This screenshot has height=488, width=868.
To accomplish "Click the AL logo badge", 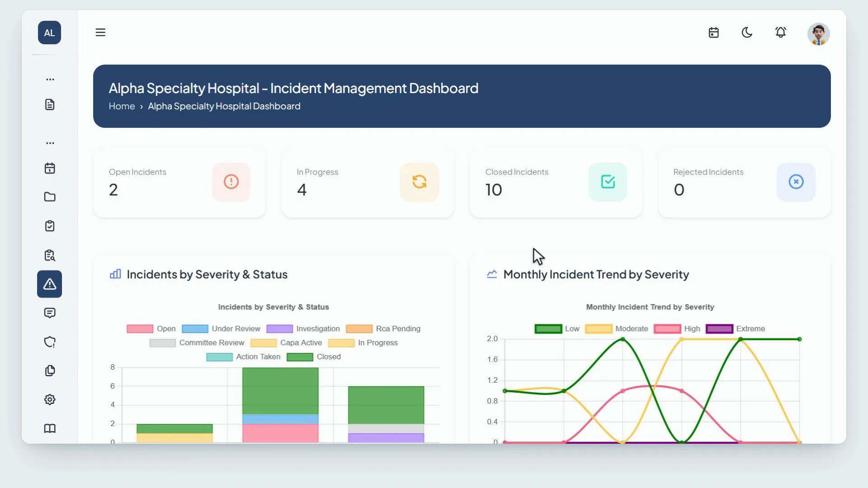I will coord(50,33).
